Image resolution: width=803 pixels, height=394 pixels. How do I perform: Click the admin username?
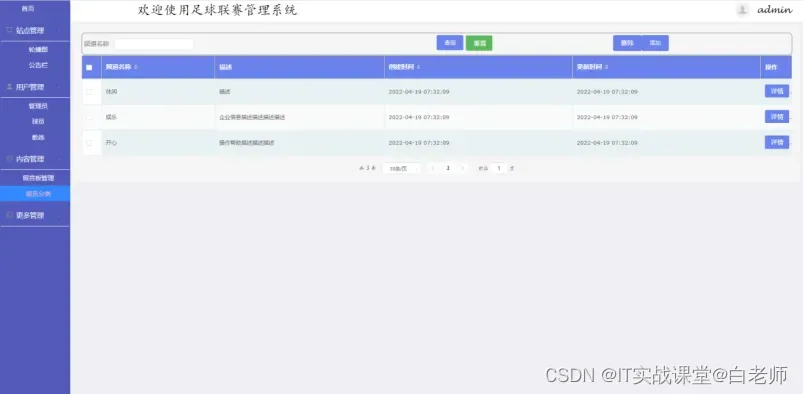(775, 10)
